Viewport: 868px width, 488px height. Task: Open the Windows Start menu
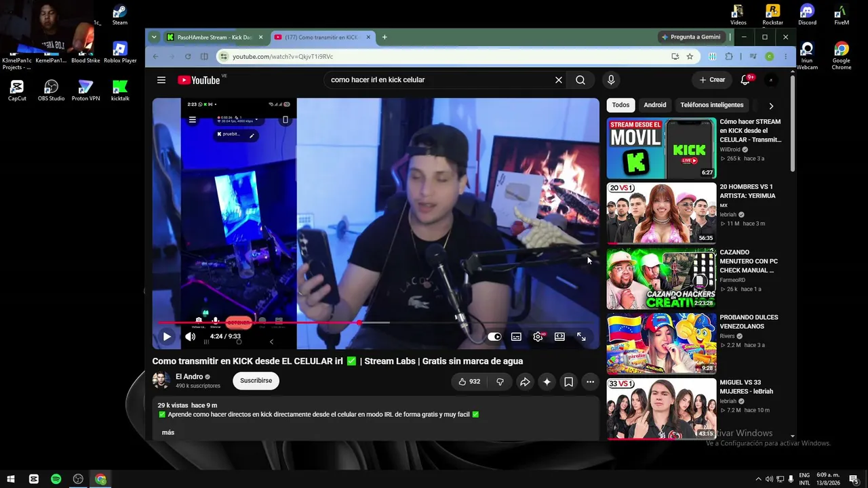pyautogui.click(x=11, y=479)
